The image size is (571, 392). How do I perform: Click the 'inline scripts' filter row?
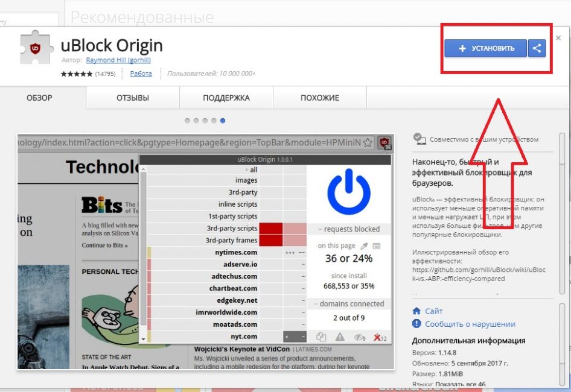point(226,204)
